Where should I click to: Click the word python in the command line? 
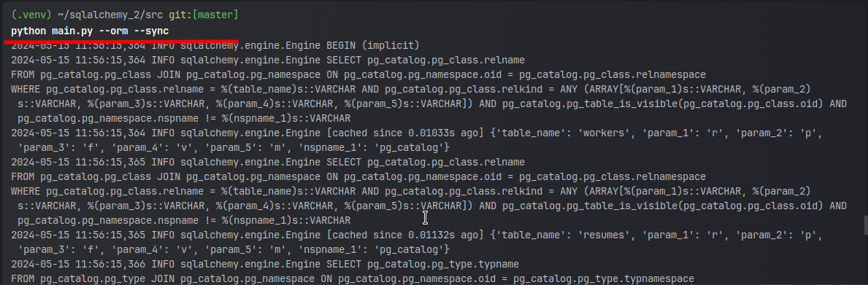28,31
